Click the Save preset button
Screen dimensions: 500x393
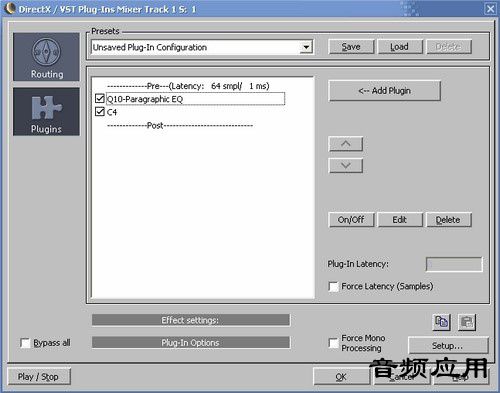tap(351, 47)
